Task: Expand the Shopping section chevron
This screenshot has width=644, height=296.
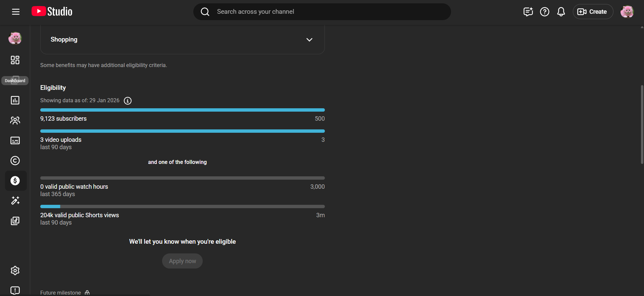Action: tap(309, 40)
